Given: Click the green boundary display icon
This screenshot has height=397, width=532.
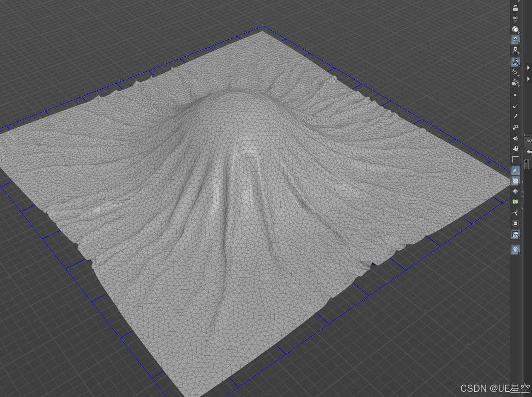Looking at the screenshot, I should (515, 202).
